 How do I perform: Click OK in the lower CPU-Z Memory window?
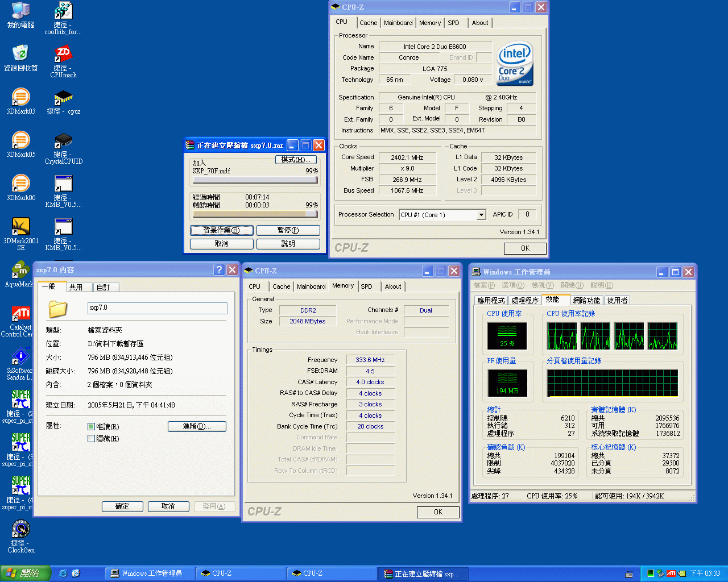coord(438,512)
